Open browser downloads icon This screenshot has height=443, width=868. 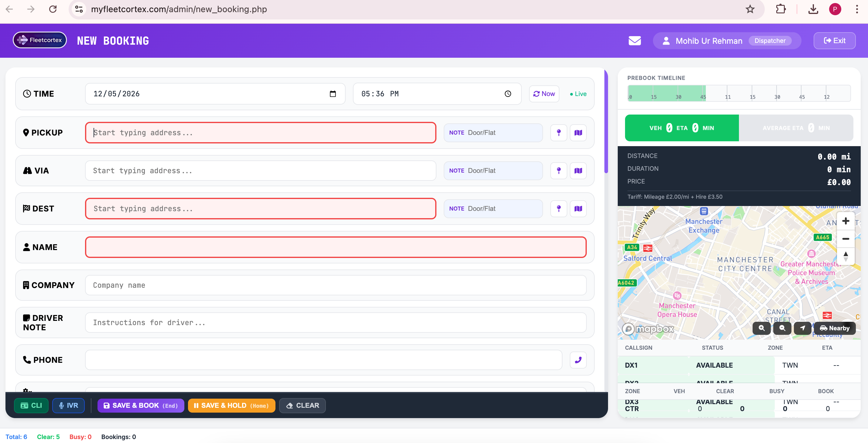(813, 9)
